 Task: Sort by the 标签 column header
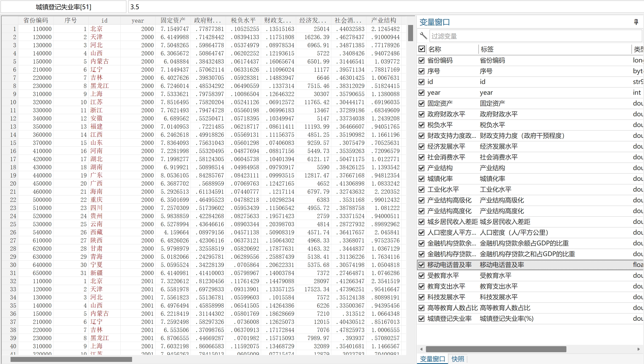point(487,49)
